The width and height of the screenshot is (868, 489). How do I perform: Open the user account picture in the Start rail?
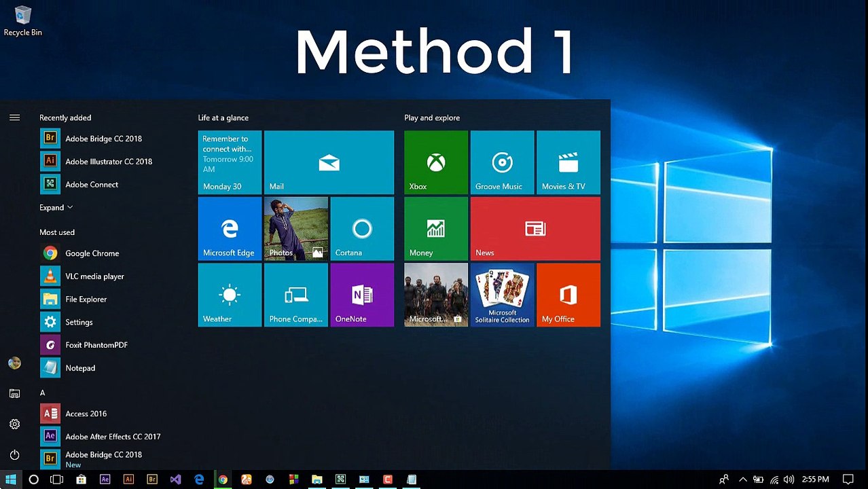pyautogui.click(x=14, y=363)
